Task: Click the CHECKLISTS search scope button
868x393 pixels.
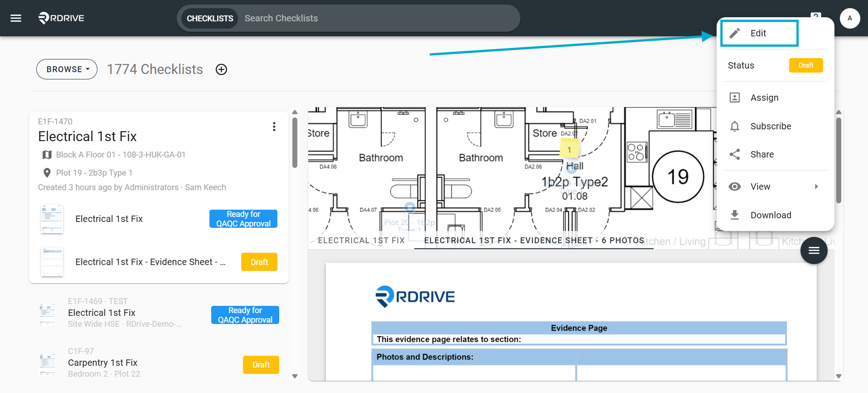Action: [210, 19]
